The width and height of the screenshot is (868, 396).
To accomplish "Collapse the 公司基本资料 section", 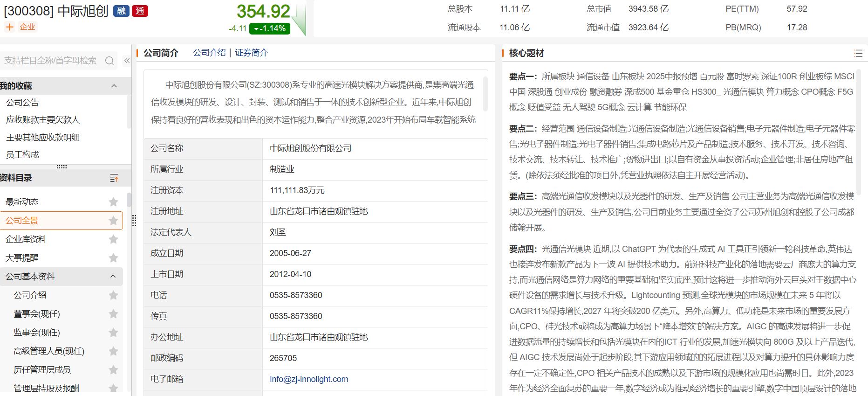I will point(113,277).
